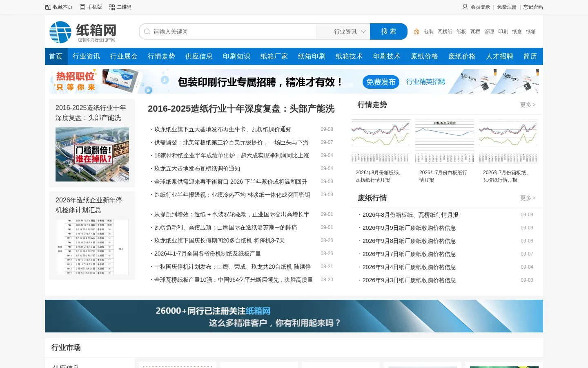This screenshot has width=588, height=368.
Task: Click the bookmark page icon (收藏本页)
Action: pos(48,7)
